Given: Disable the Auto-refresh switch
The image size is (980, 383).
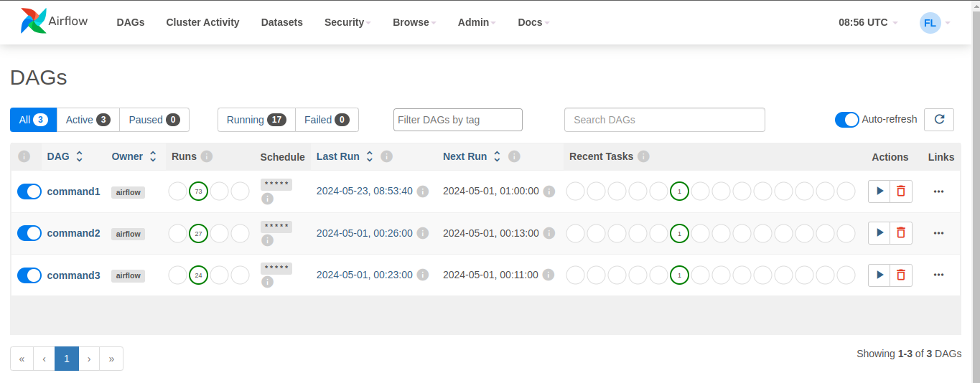Looking at the screenshot, I should (x=847, y=120).
